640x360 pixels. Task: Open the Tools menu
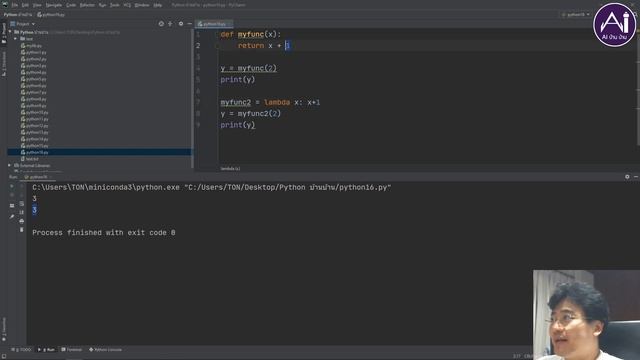(115, 5)
